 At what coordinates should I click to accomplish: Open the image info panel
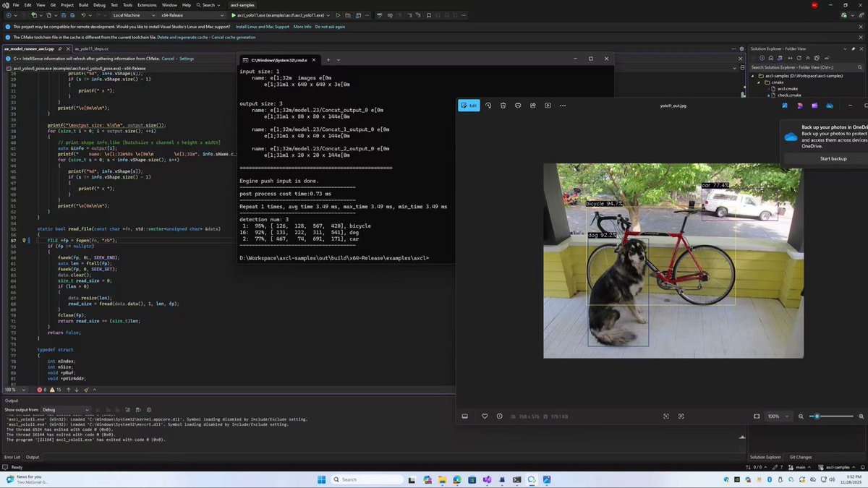point(499,416)
